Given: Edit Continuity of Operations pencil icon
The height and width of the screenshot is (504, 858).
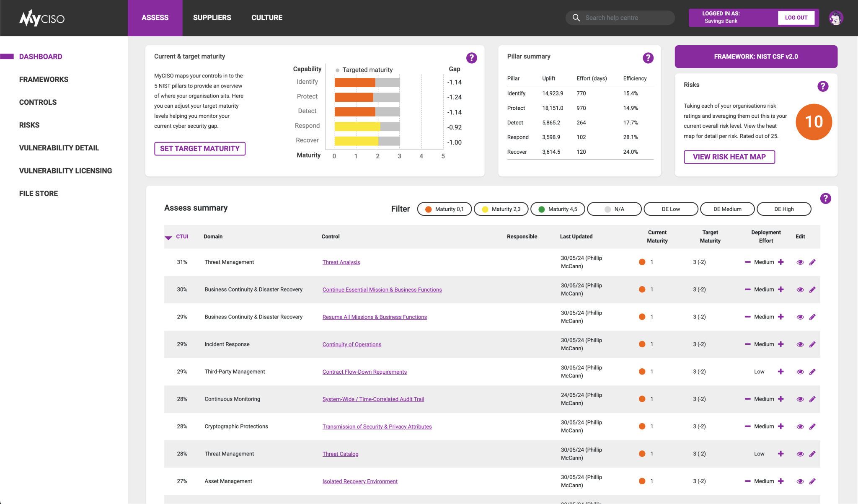Looking at the screenshot, I should pos(812,344).
